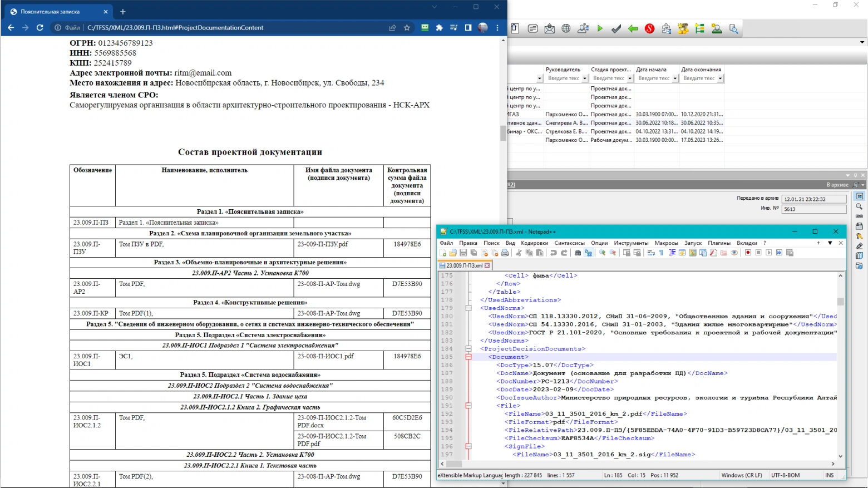The height and width of the screenshot is (488, 868).
Task: Click the Print icon in Notepad++ toolbar
Action: tap(505, 253)
